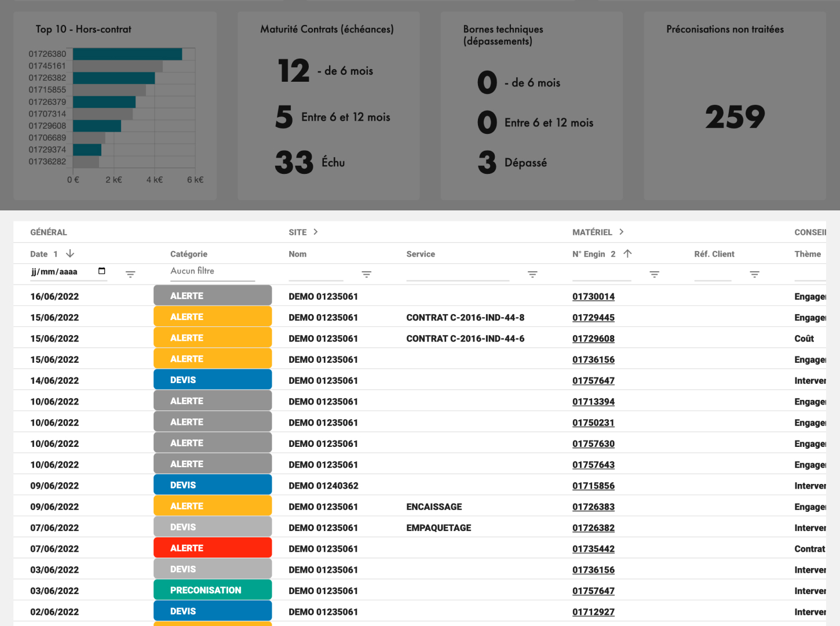The image size is (840, 626).
Task: Click the Contrat theme cell
Action: [809, 549]
